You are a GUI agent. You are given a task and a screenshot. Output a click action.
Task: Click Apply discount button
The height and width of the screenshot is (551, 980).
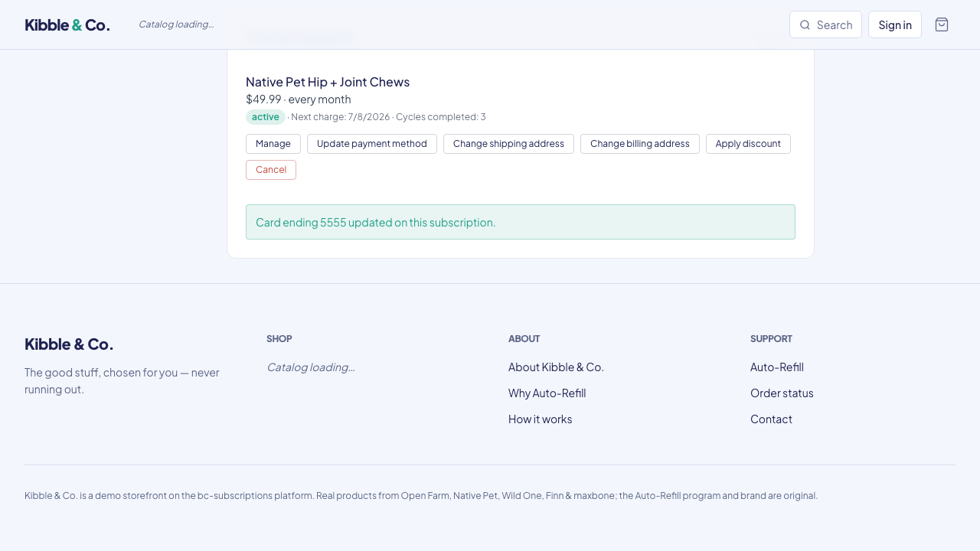748,144
